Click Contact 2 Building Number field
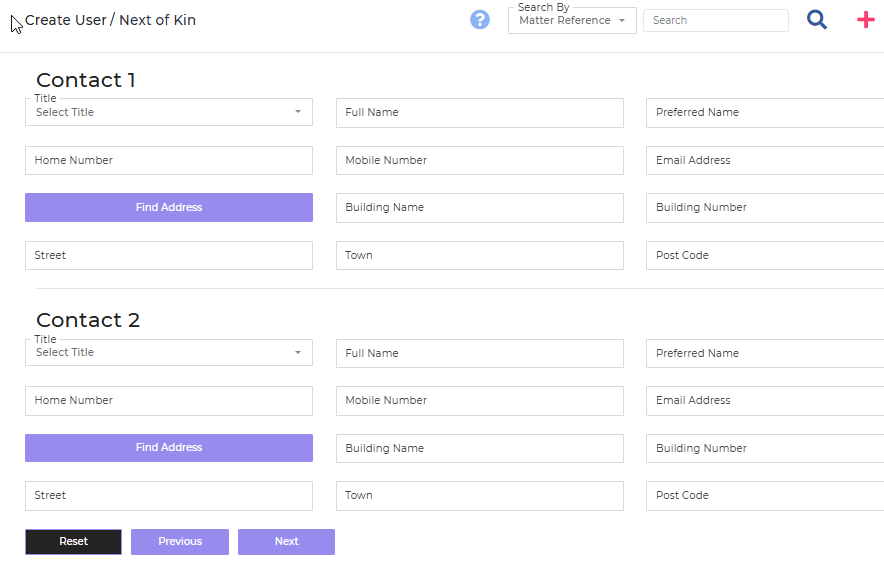The height and width of the screenshot is (563, 884). 765,449
